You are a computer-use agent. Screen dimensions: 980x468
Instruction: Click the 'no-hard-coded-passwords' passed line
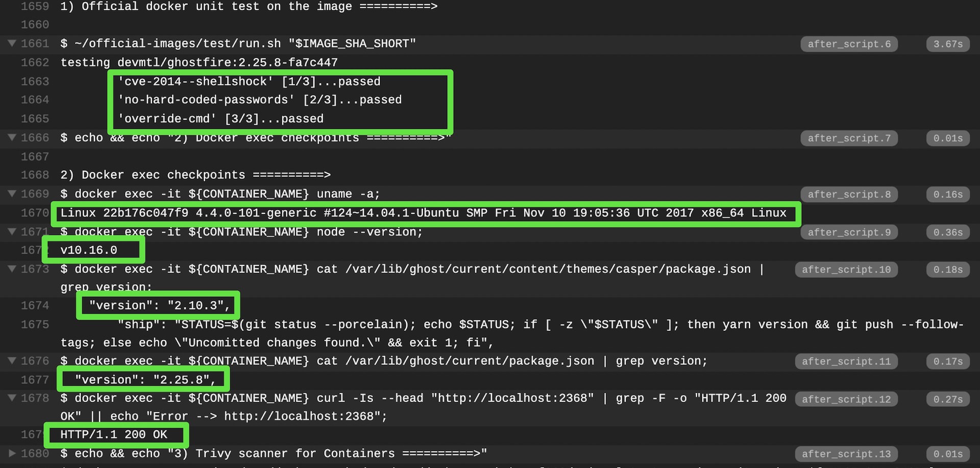click(x=260, y=100)
